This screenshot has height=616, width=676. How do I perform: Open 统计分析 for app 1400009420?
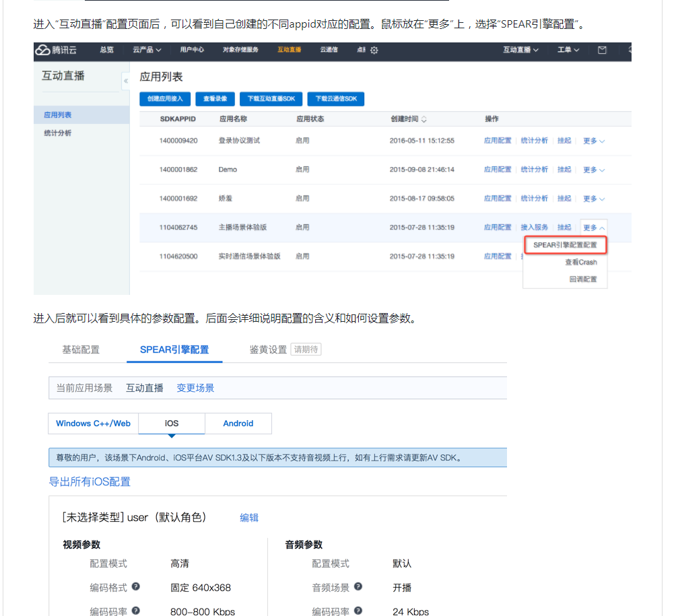pos(534,141)
